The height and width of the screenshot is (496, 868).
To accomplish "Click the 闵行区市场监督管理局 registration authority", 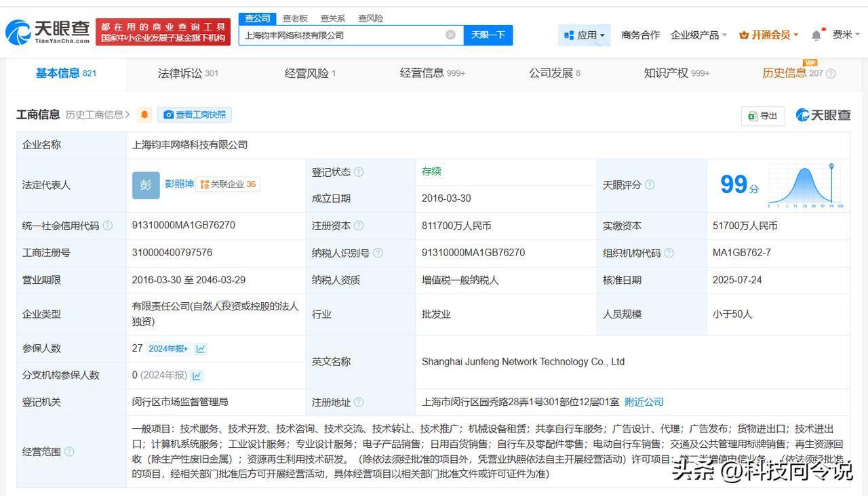I will [180, 402].
